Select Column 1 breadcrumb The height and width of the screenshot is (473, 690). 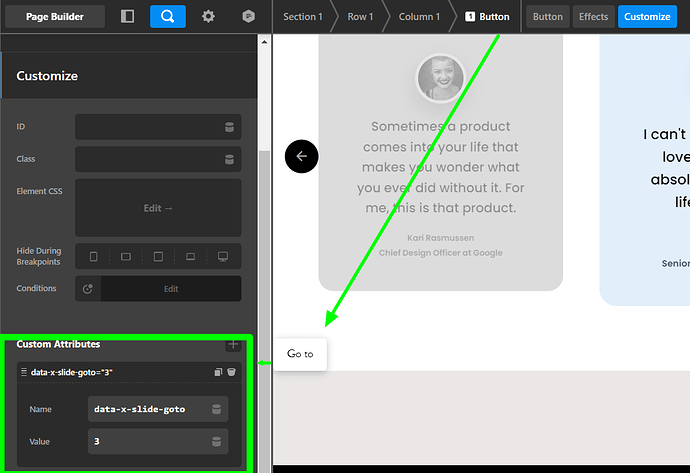pos(419,17)
